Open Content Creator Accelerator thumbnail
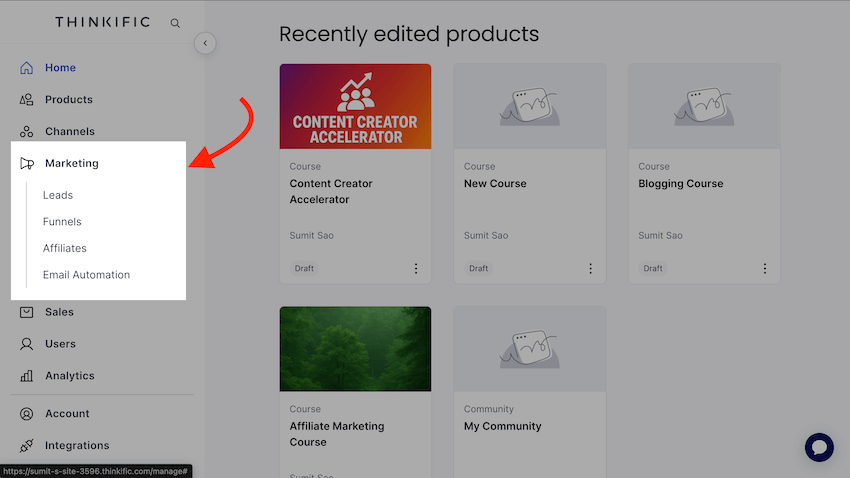 356,106
